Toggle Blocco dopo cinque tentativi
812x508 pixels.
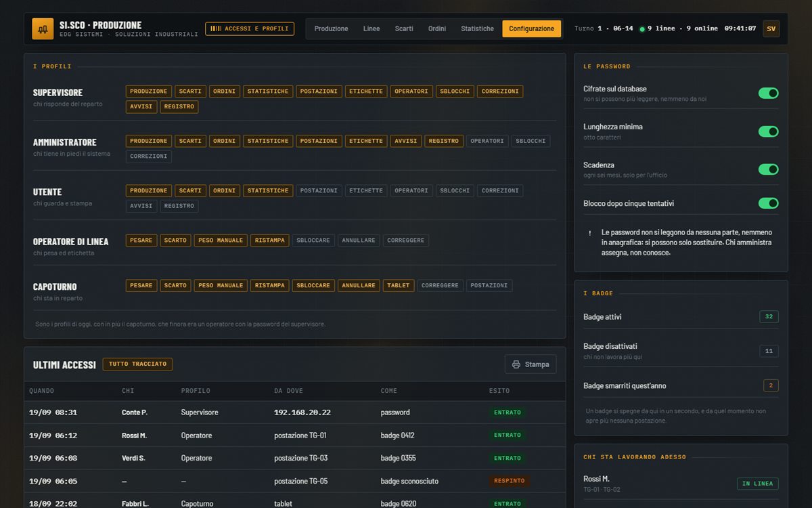[768, 203]
